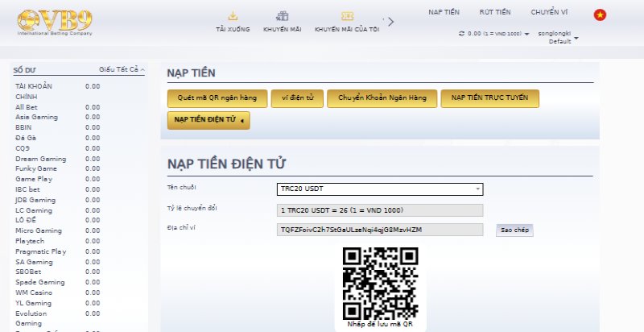Click the Khuyến Mãi Của Tôi ticket icon

[x=347, y=16]
